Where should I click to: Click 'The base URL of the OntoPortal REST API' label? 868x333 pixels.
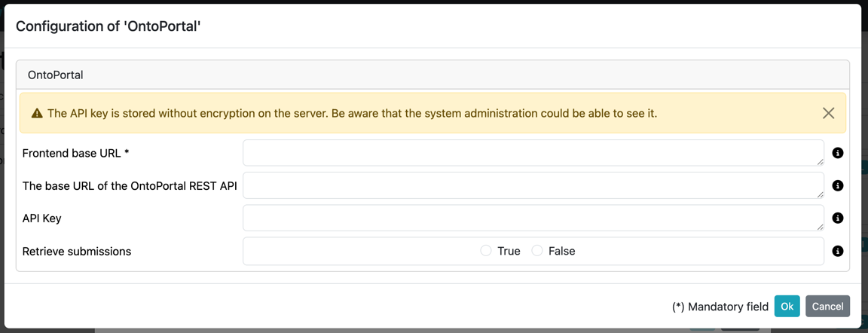pyautogui.click(x=130, y=186)
